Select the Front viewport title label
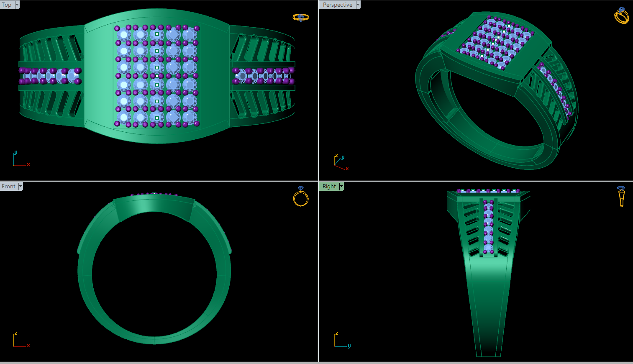Image resolution: width=633 pixels, height=364 pixels. [x=9, y=187]
